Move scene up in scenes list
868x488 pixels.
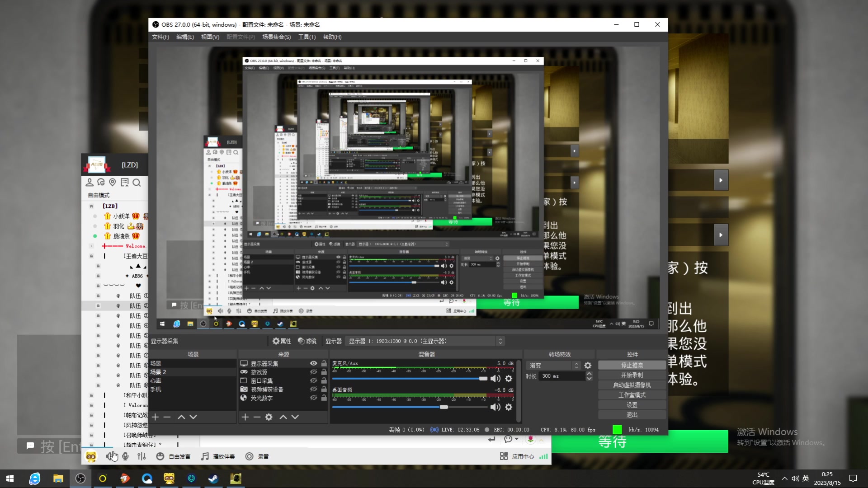click(x=181, y=417)
